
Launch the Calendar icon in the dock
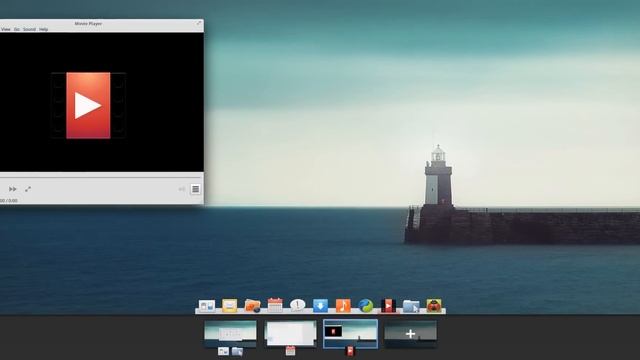point(275,305)
